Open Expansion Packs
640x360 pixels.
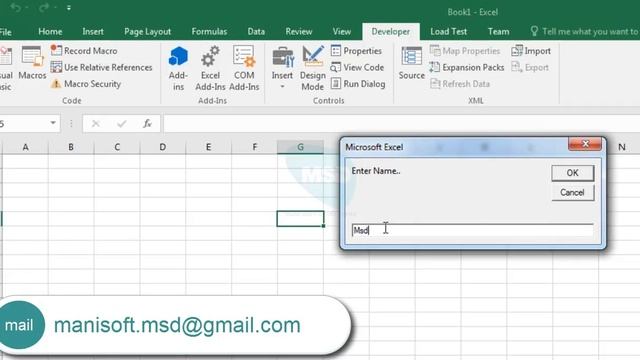click(x=467, y=67)
